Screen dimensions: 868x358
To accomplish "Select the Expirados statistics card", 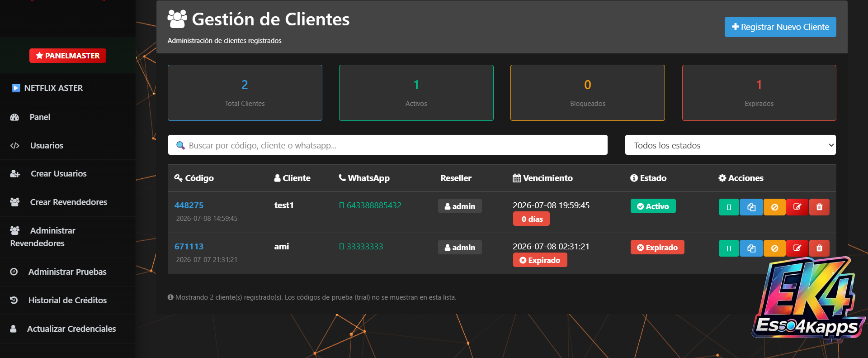I will (x=759, y=93).
